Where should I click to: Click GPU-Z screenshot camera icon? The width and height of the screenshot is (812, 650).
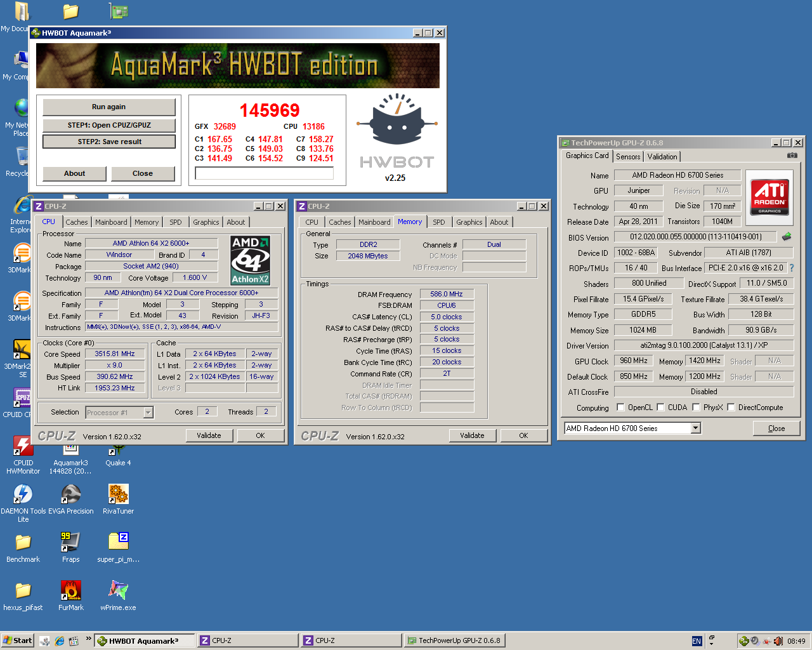click(792, 155)
